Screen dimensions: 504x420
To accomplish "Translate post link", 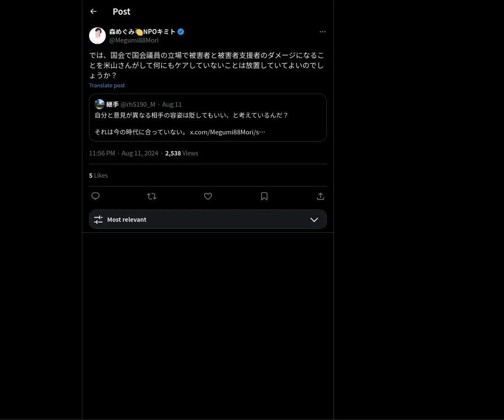I will 107,85.
